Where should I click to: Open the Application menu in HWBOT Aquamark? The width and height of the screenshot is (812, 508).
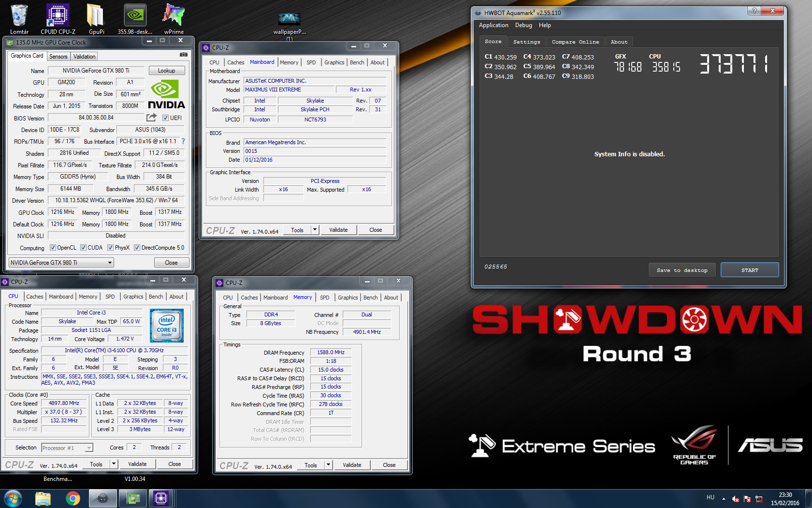pos(493,25)
